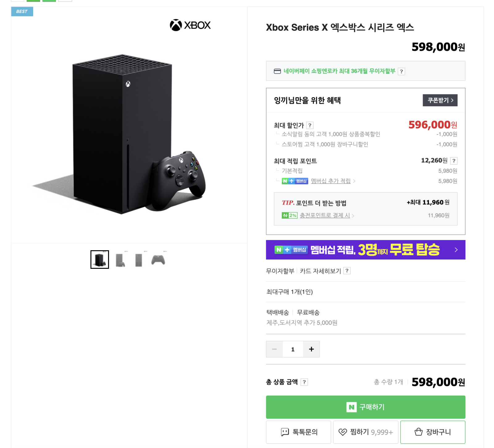Viewport: 494px width, 448px height.
Task: Click the Xbox logo above product image
Action: coord(190,25)
